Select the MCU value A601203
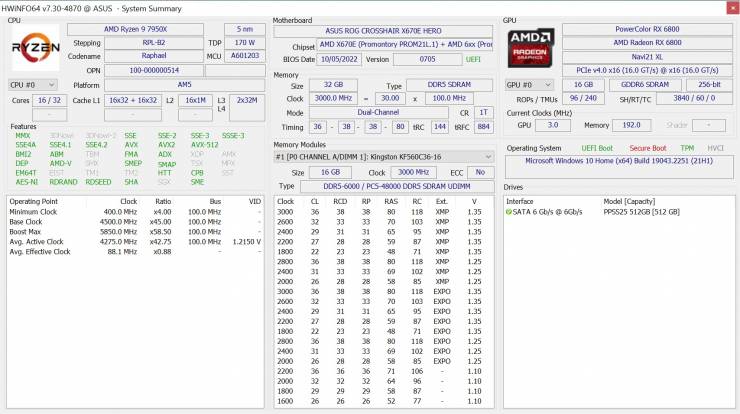This screenshot has height=414, width=740. 244,56
